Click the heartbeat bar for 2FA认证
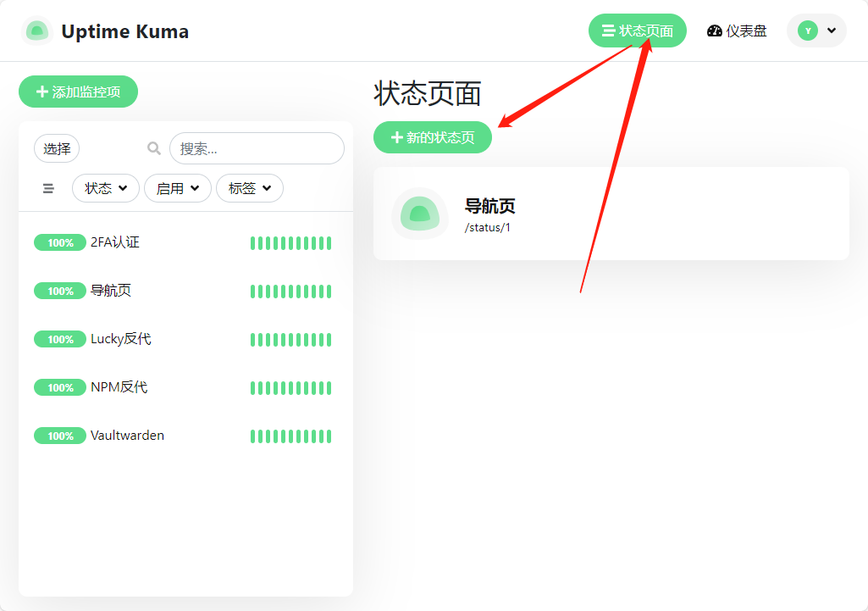The height and width of the screenshot is (611, 868). click(x=290, y=243)
